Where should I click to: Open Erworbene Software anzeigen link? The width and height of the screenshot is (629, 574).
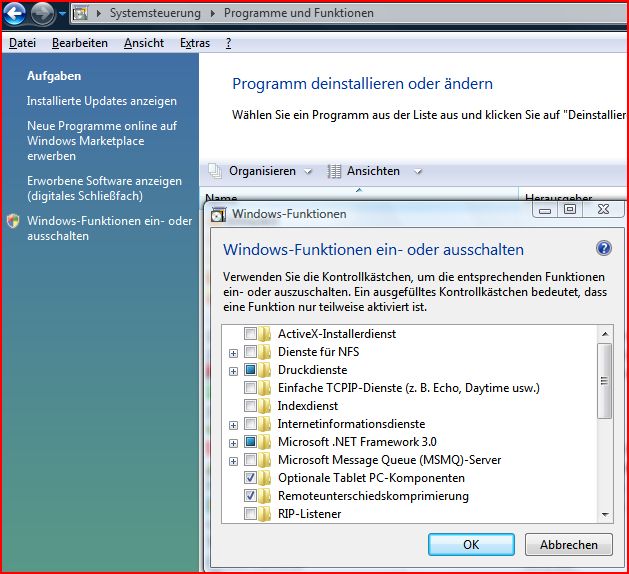tap(104, 188)
